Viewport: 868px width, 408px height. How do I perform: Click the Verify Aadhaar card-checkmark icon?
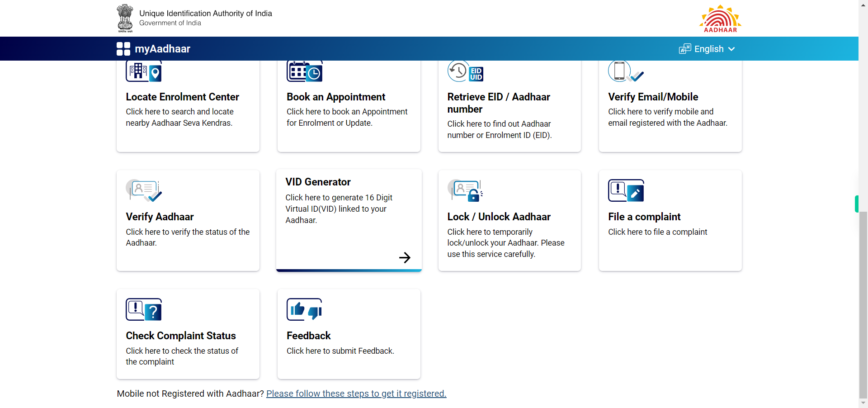click(x=144, y=190)
